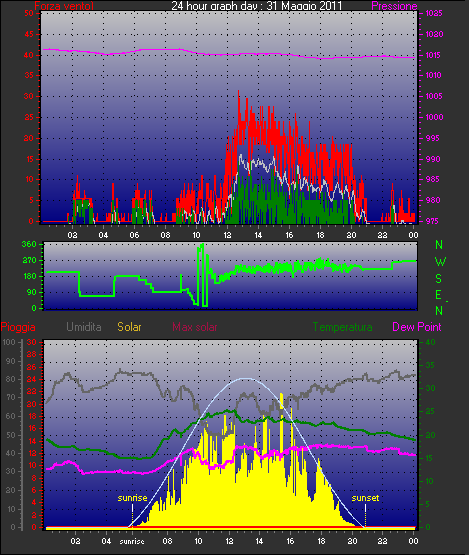The image size is (469, 555).
Task: Click the green '270' wind direction value
Action: [x=29, y=261]
